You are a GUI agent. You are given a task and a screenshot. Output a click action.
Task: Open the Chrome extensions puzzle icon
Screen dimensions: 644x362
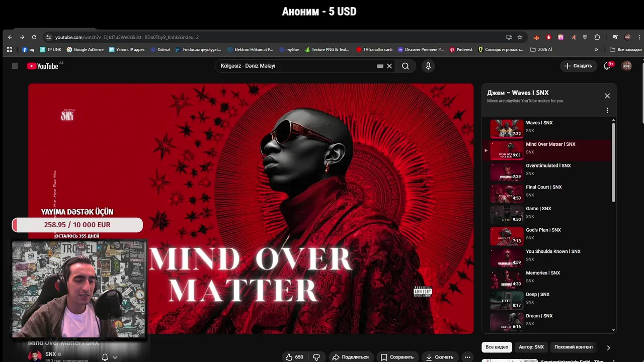click(597, 37)
